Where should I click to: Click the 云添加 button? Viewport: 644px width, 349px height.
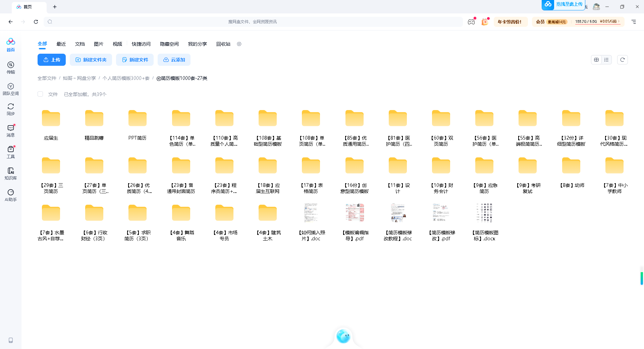pos(174,60)
